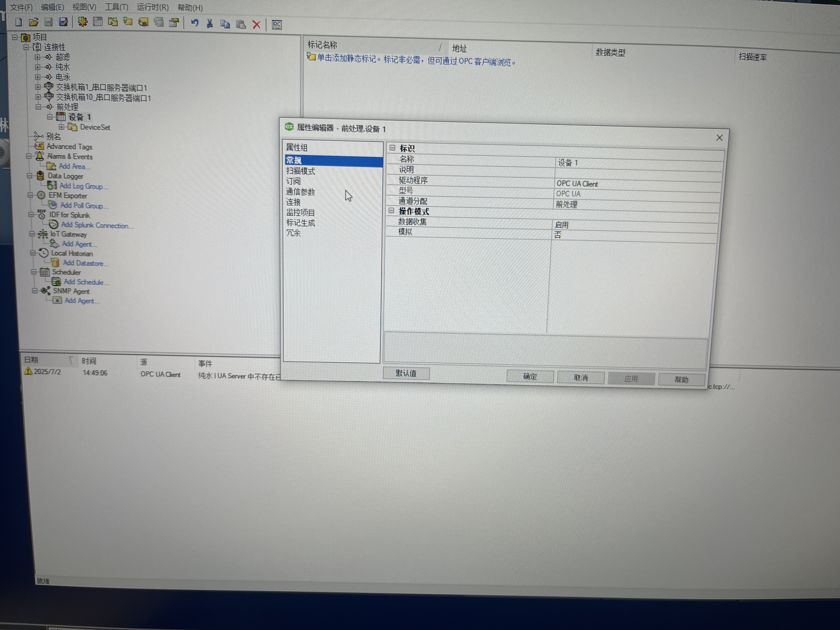Launch the Quick Client QC icon
Screen dimensions: 840x630
pos(277,25)
